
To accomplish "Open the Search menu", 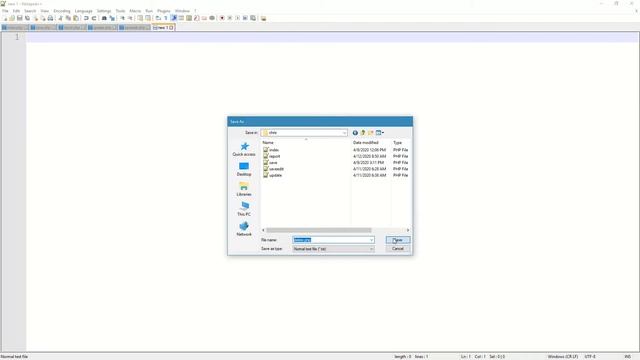I will (x=30, y=11).
